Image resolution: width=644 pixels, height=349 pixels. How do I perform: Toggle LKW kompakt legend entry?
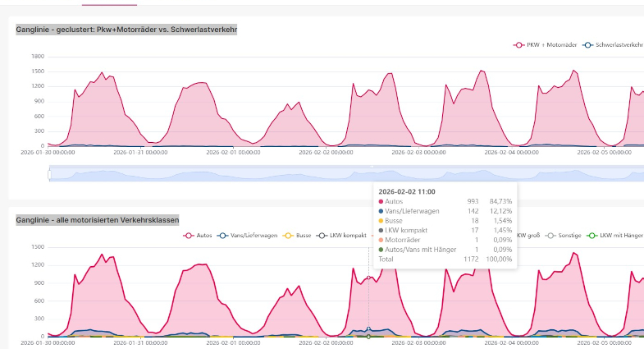345,235
